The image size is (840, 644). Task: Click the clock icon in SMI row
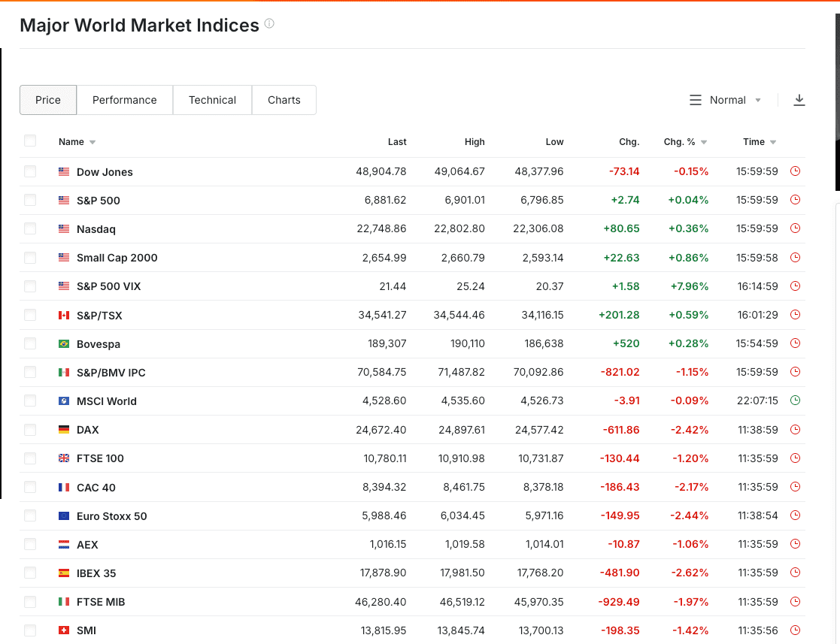pos(795,630)
